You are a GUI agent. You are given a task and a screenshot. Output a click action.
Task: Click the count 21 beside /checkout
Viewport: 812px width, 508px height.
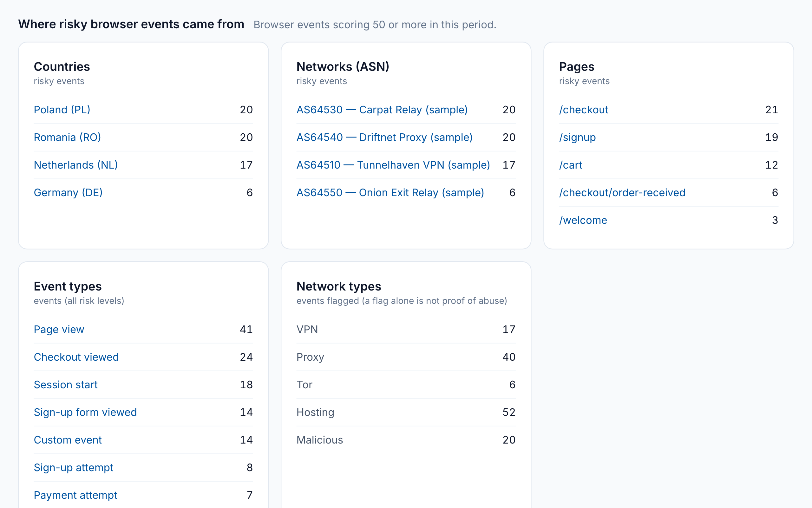coord(771,110)
